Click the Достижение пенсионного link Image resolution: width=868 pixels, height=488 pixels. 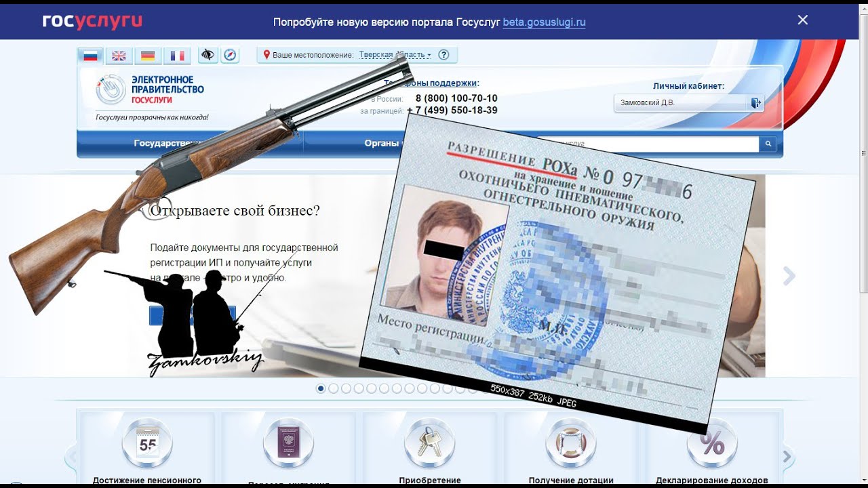[147, 481]
